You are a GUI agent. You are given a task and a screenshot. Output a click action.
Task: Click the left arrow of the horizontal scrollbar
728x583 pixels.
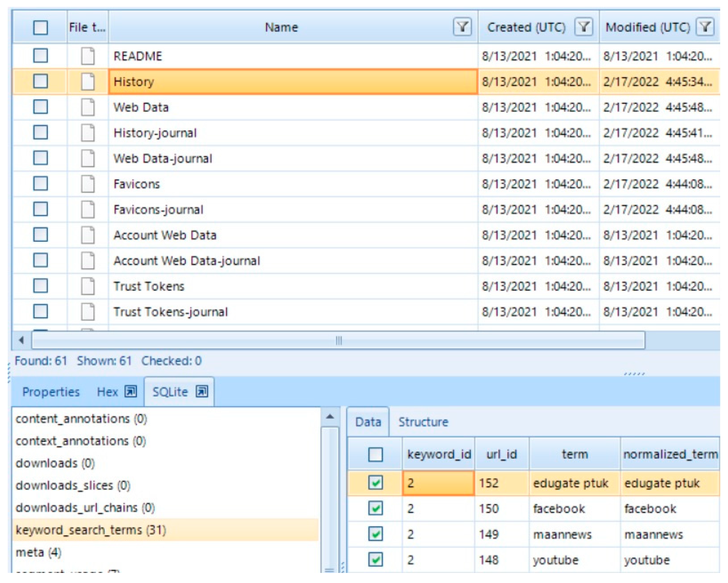(22, 340)
